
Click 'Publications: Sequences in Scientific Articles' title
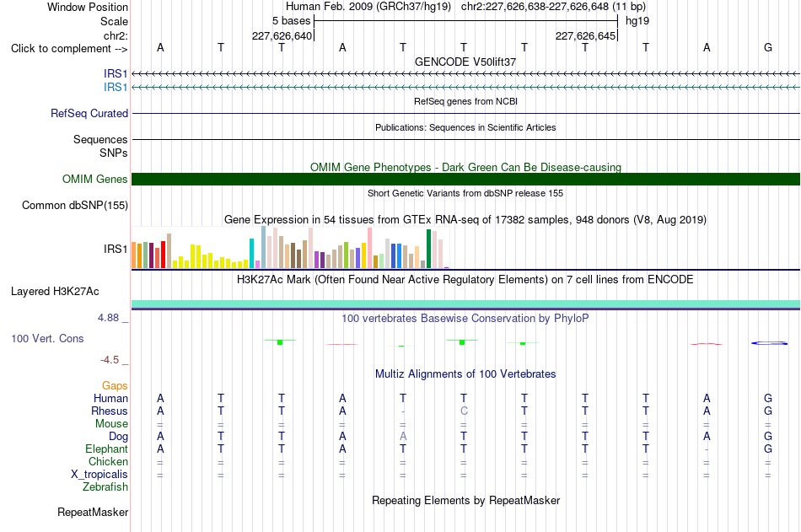(465, 127)
